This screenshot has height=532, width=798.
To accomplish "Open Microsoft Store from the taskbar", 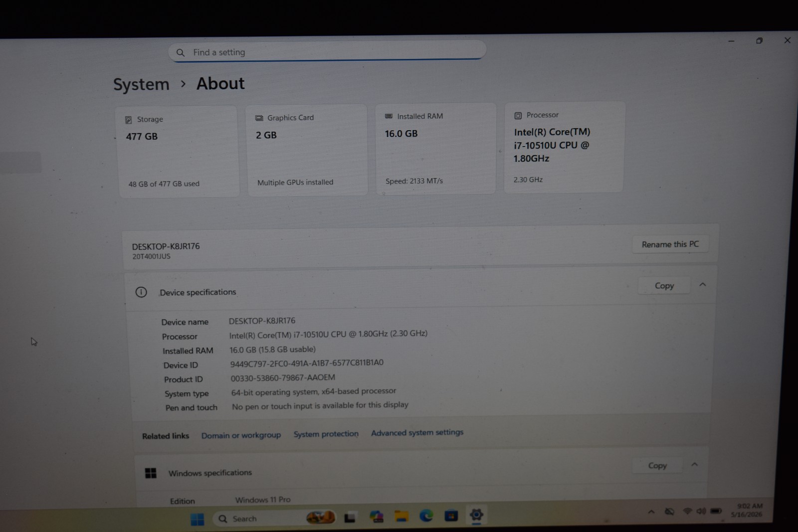I will (x=451, y=516).
